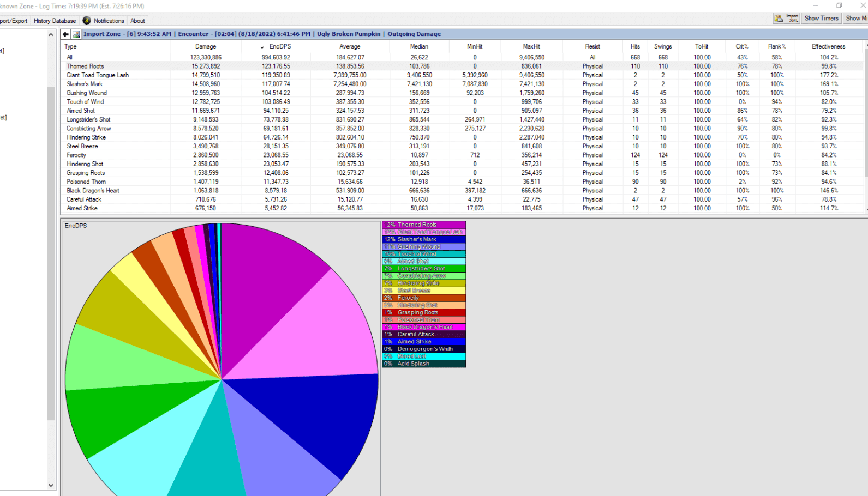The width and height of the screenshot is (868, 496).
Task: Select the 'Black Dragon's Heart' table row
Action: pyautogui.click(x=463, y=191)
